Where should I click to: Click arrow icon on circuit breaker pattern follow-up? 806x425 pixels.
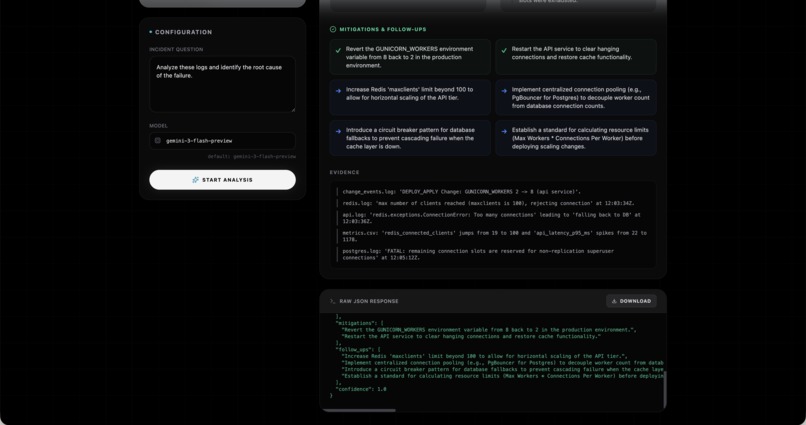click(338, 131)
